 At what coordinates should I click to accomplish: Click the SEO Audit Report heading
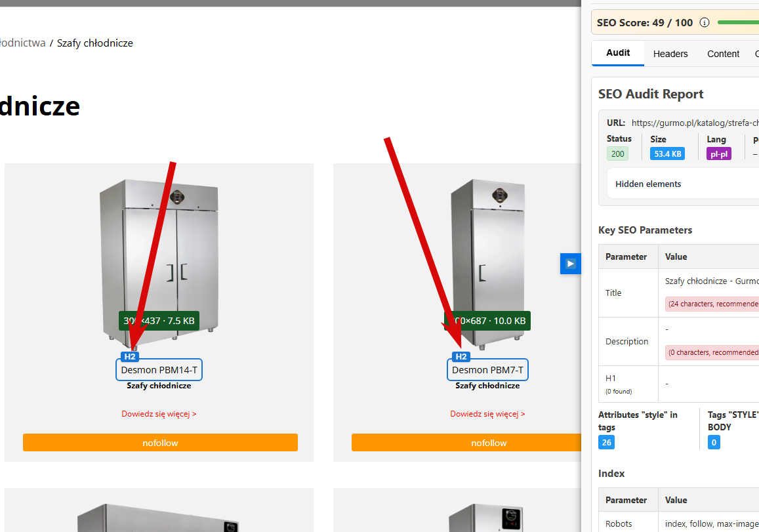pyautogui.click(x=651, y=94)
